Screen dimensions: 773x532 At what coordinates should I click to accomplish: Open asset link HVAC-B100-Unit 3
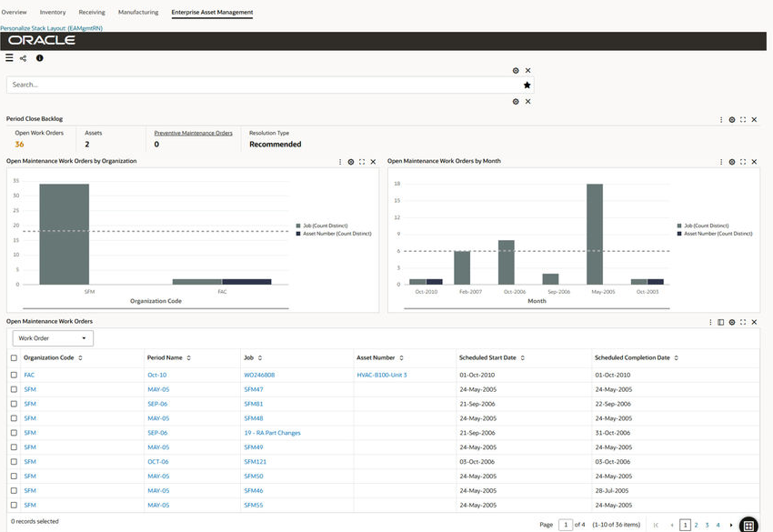pyautogui.click(x=382, y=375)
